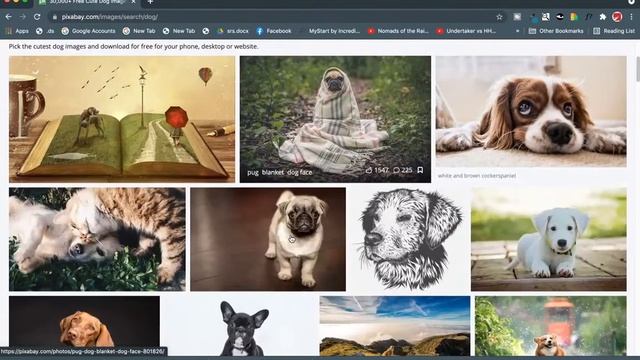Open the MyStart by Incredi... bookmark
Viewport: 640px width, 360px height.
[x=330, y=31]
